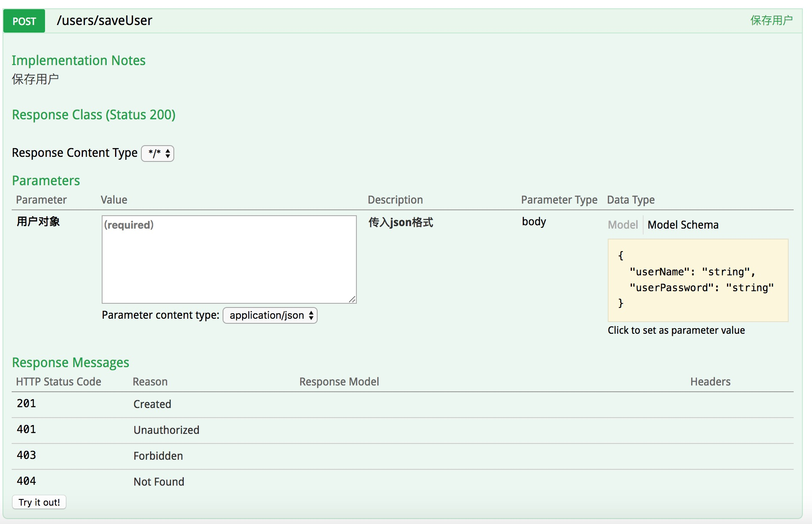This screenshot has width=812, height=524.
Task: Click the Response Class (Status 200) heading
Action: [x=94, y=115]
